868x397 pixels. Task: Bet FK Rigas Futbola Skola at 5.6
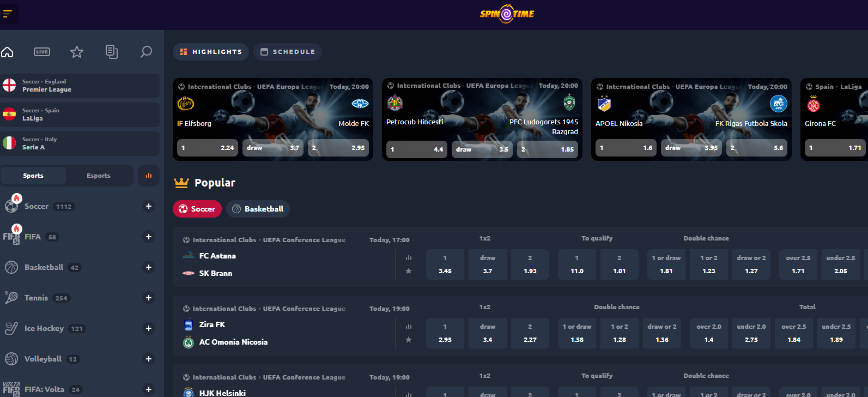757,148
